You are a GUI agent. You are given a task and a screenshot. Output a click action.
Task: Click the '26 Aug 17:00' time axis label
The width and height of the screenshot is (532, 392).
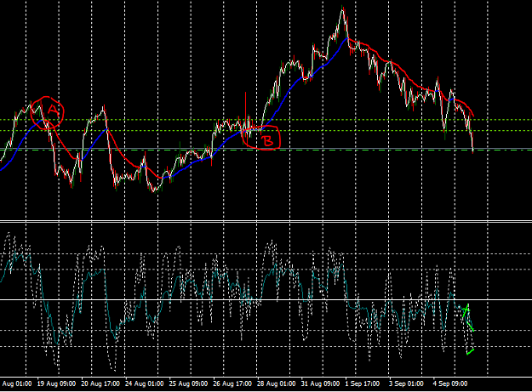coord(232,383)
